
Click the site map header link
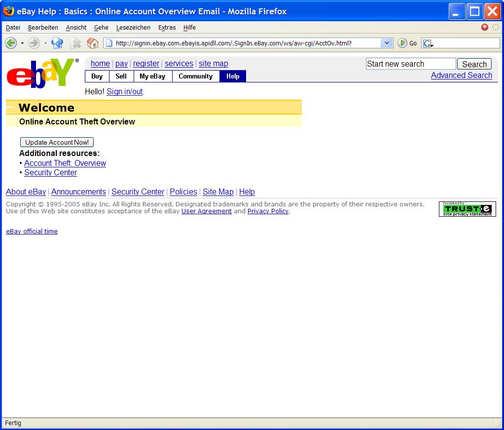coord(214,63)
